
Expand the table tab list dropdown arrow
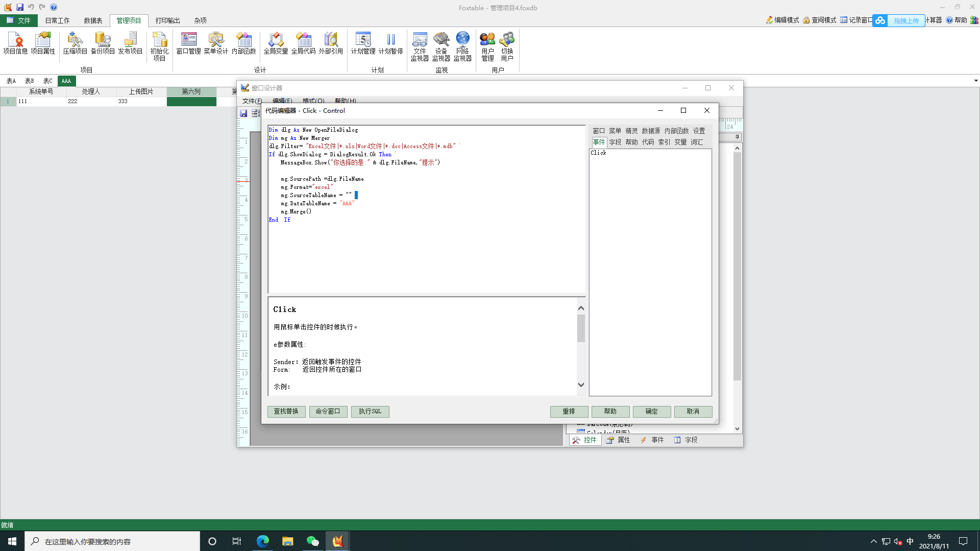(975, 81)
